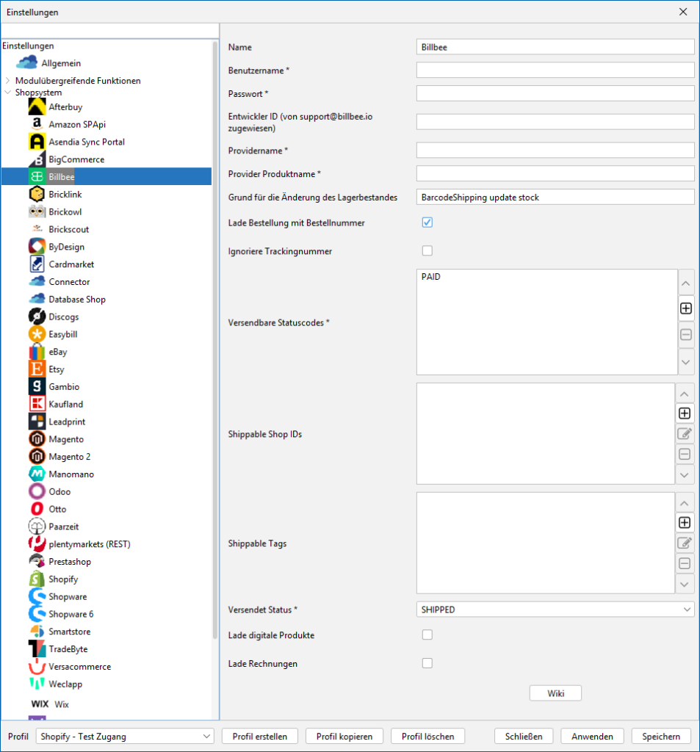Viewport: 700px width, 752px height.
Task: Open the Versendet Status dropdown
Action: pyautogui.click(x=555, y=610)
